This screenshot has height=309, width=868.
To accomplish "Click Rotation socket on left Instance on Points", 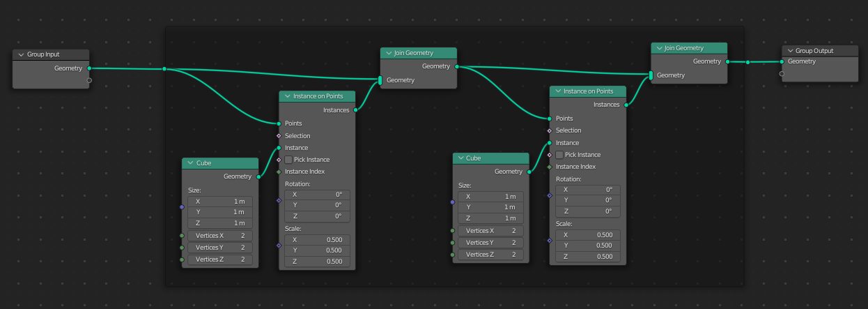I will pyautogui.click(x=279, y=200).
